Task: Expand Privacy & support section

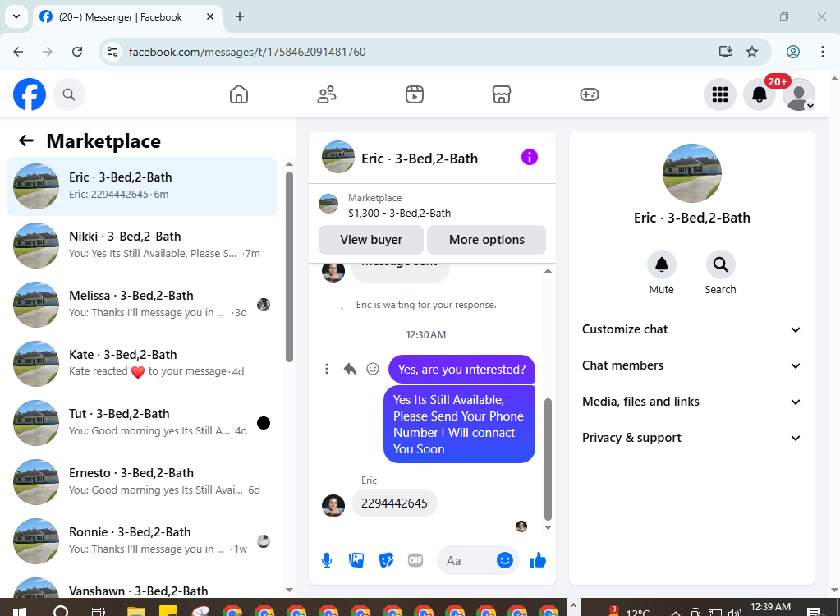Action: pos(691,438)
